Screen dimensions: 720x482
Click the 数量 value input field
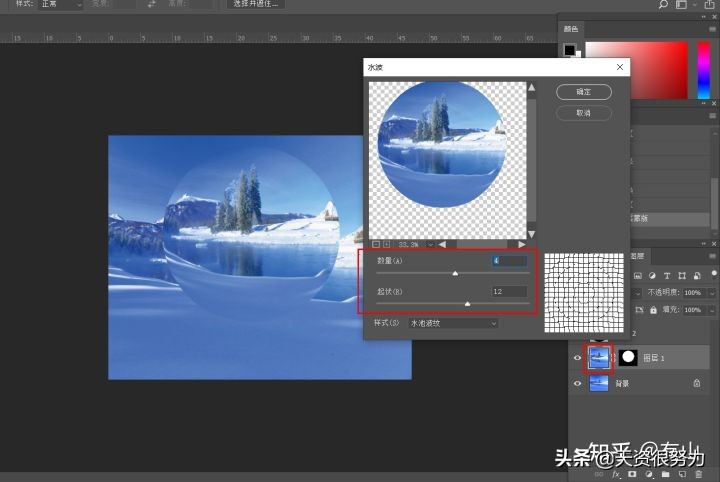pos(510,261)
